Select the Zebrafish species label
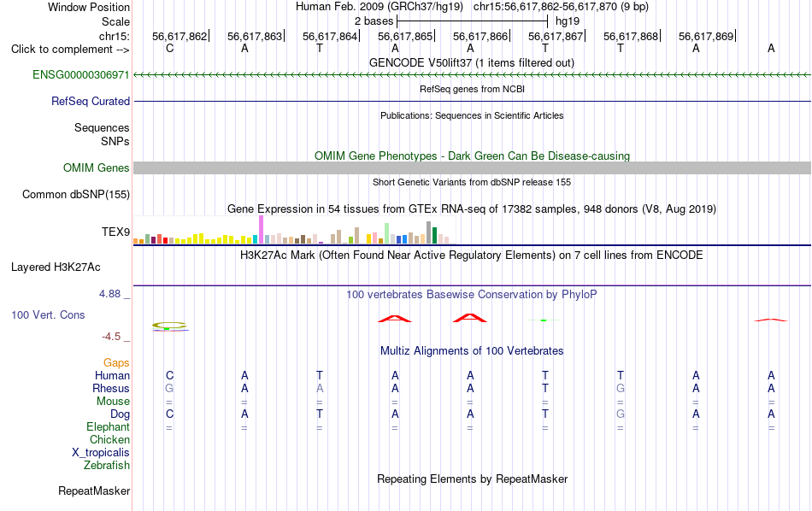Viewport: 812px width, 511px height. tap(107, 465)
